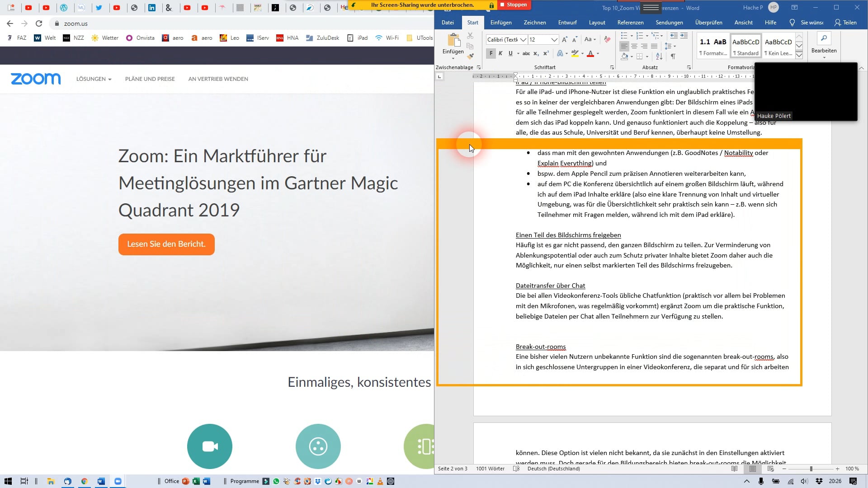Click the Format Painter brush icon
Screen dimensions: 868x488
[470, 56]
